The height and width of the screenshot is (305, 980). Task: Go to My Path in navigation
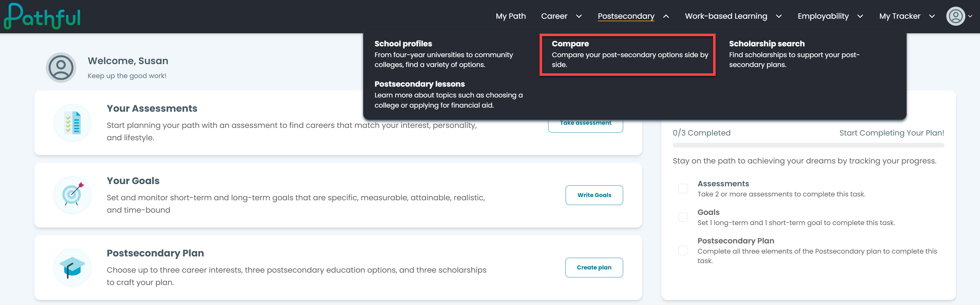point(511,16)
